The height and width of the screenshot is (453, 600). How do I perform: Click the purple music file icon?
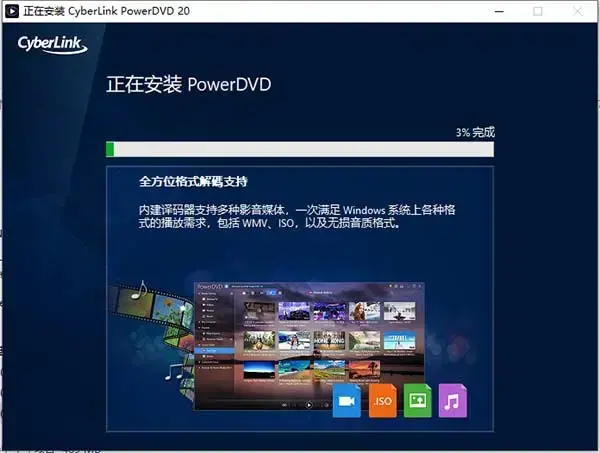click(453, 401)
